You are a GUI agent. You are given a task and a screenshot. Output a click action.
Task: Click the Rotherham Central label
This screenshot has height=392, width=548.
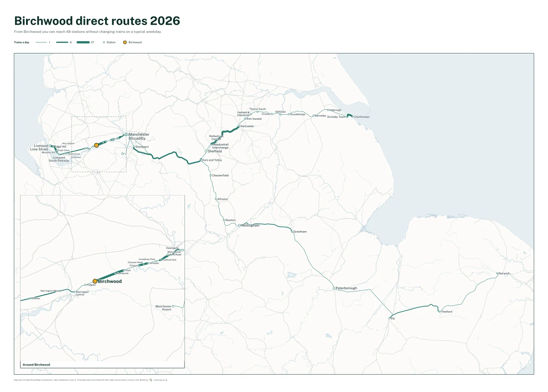(216, 138)
